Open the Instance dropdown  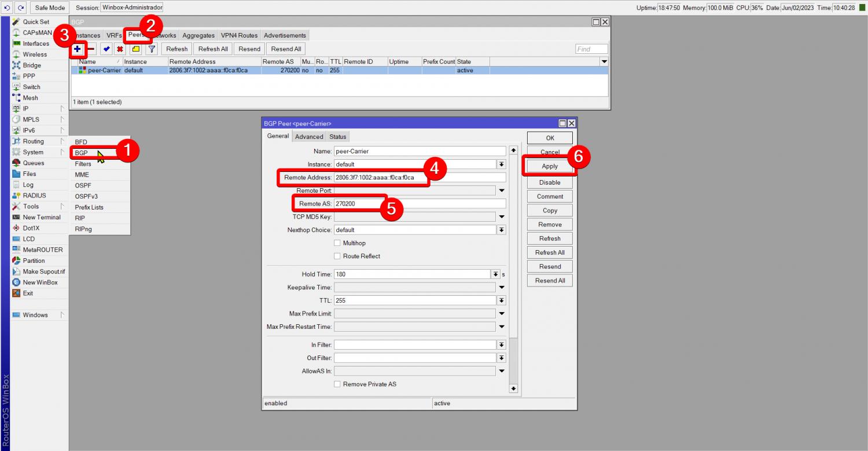click(501, 164)
